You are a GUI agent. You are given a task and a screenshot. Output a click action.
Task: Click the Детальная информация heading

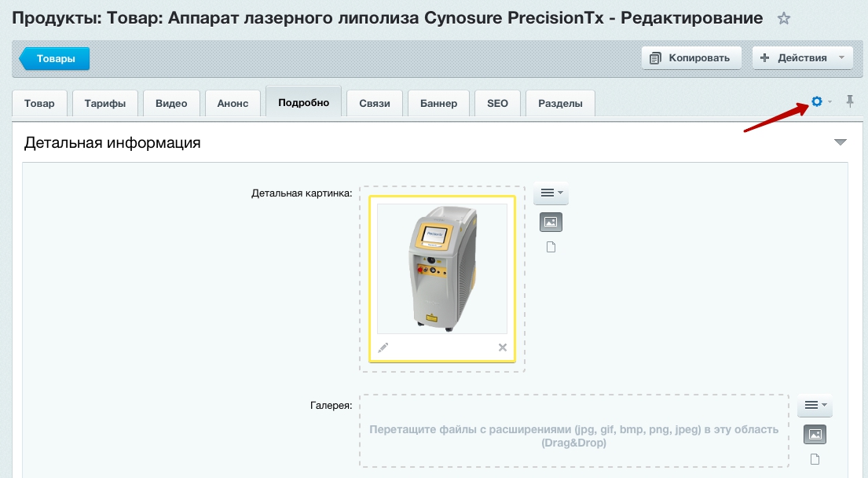click(x=112, y=143)
